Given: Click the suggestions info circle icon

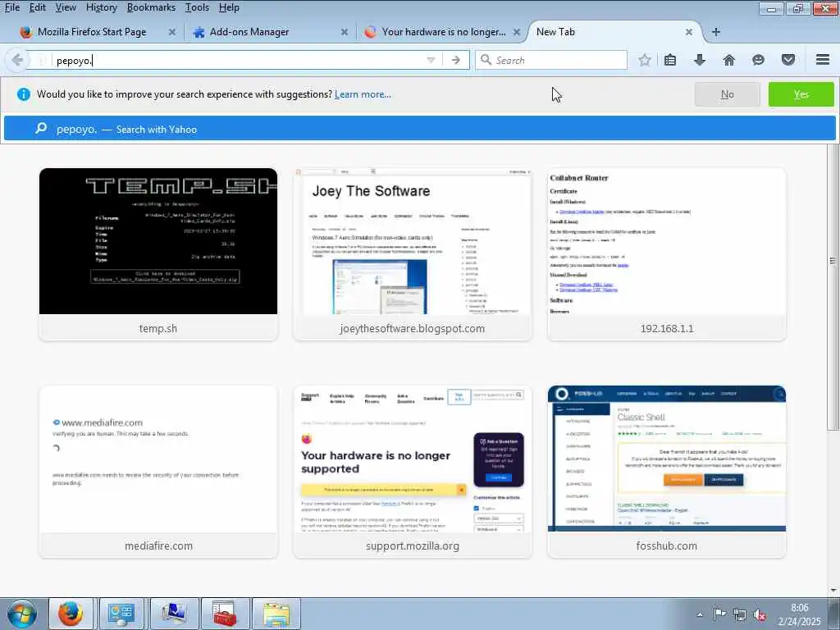Looking at the screenshot, I should [x=24, y=94].
